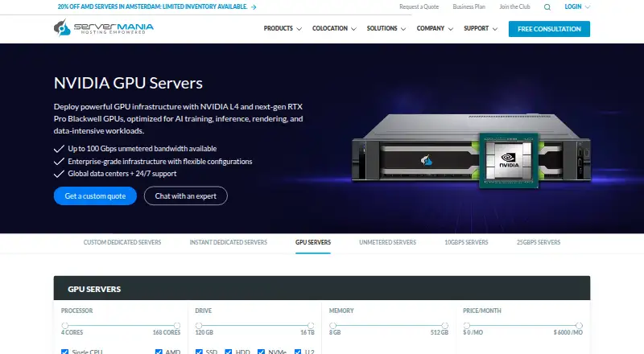Screen dimensions: 644x354
Task: Start Chat with an expert
Action: coord(186,196)
